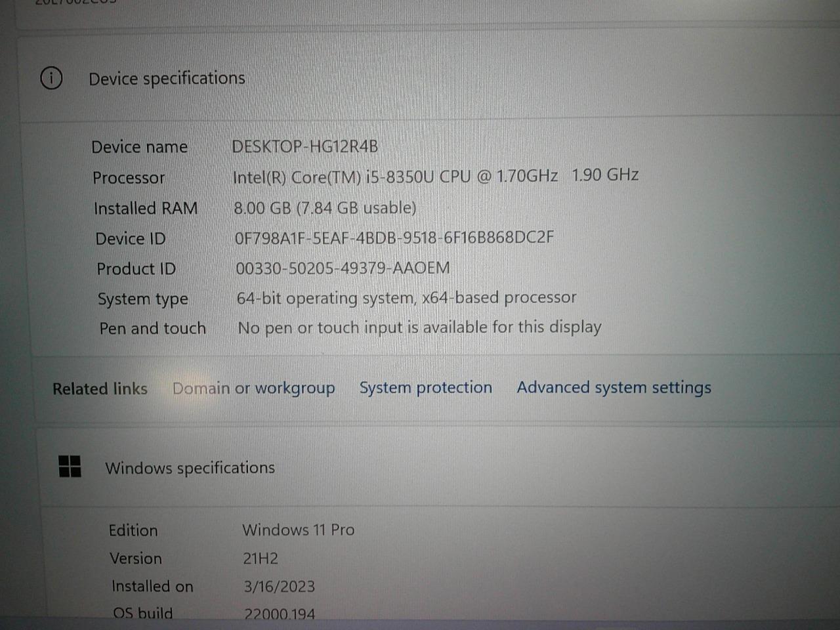Select the 3/16/2023 install date
The width and height of the screenshot is (840, 630).
tap(279, 586)
